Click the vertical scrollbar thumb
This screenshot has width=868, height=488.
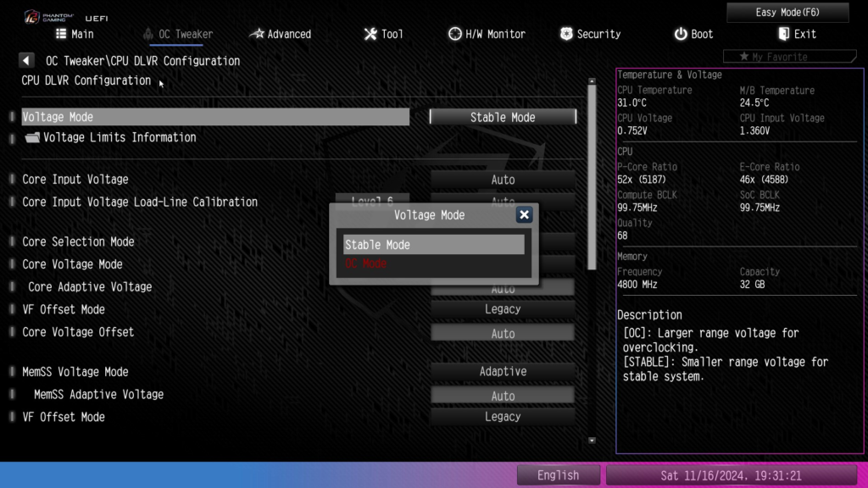click(x=592, y=177)
